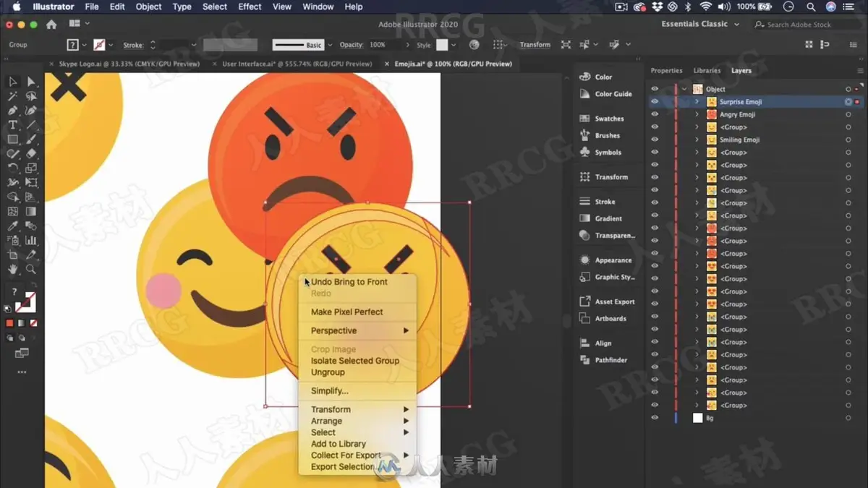Screen dimensions: 868x488
Task: Select the Magic Wand tool
Action: (12, 96)
